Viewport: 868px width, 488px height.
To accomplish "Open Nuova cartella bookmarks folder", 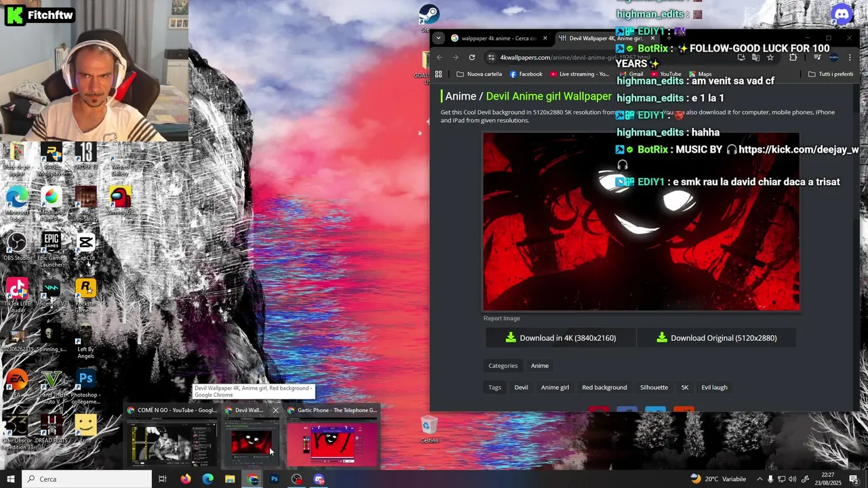I will (x=479, y=74).
